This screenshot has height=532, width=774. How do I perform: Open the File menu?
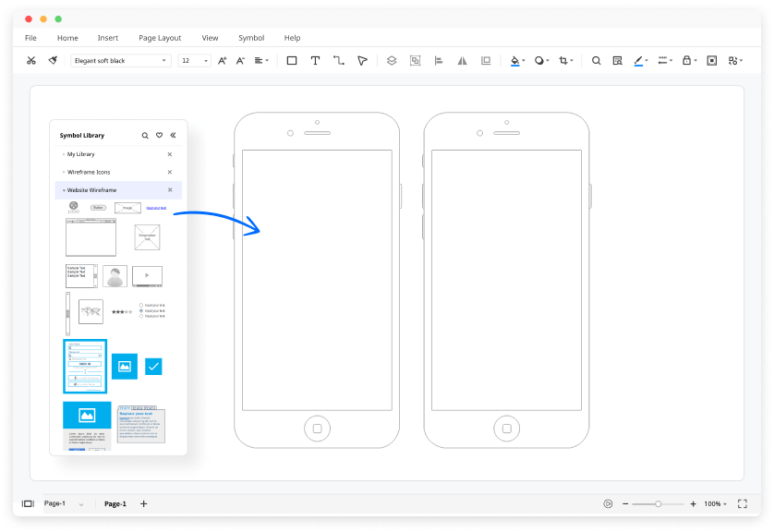click(x=30, y=38)
